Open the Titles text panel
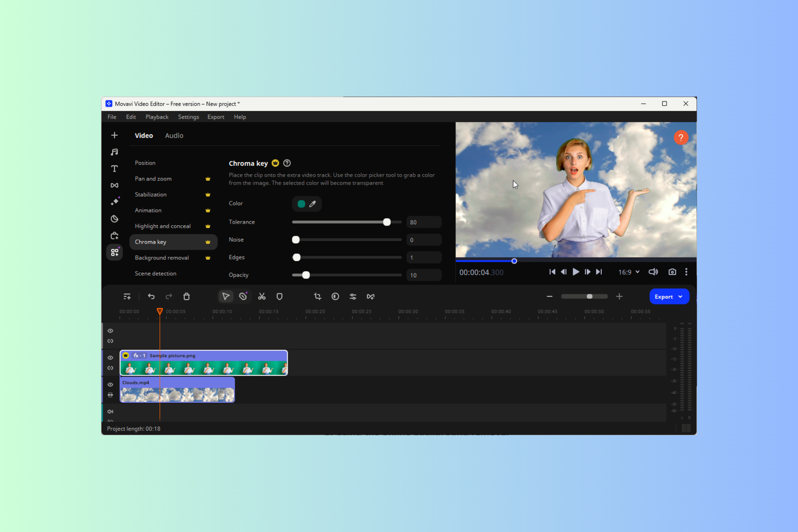The width and height of the screenshot is (798, 532). [114, 169]
